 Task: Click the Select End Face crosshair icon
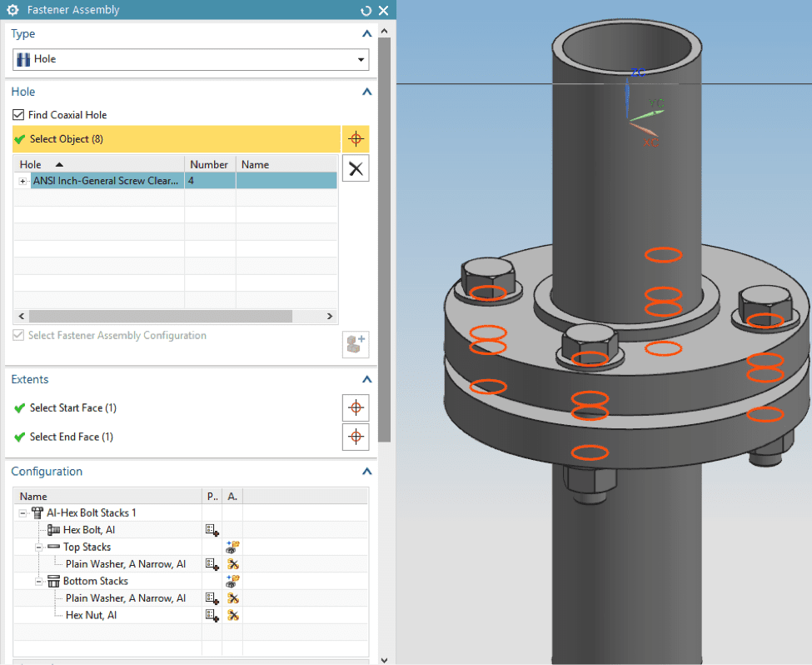pyautogui.click(x=356, y=437)
